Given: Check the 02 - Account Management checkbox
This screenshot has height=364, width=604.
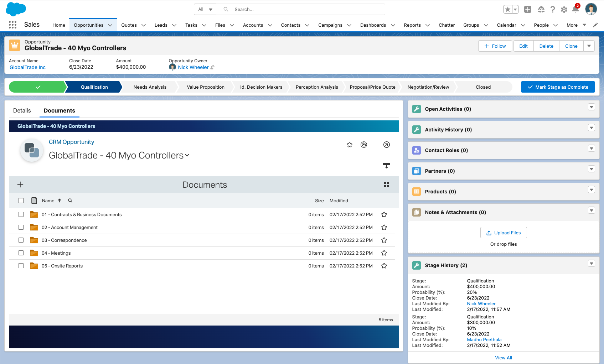Looking at the screenshot, I should click(x=21, y=227).
